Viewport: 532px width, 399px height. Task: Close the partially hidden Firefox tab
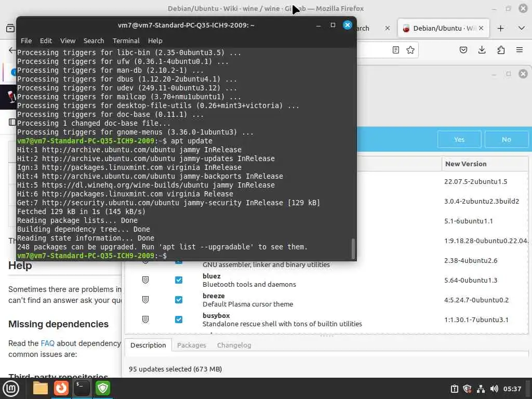pyautogui.click(x=388, y=28)
